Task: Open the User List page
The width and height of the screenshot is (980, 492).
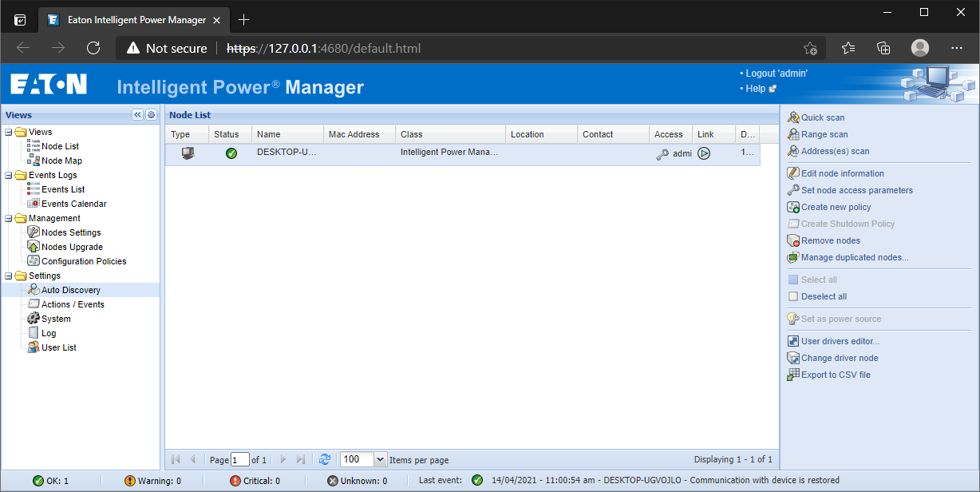Action: tap(59, 347)
